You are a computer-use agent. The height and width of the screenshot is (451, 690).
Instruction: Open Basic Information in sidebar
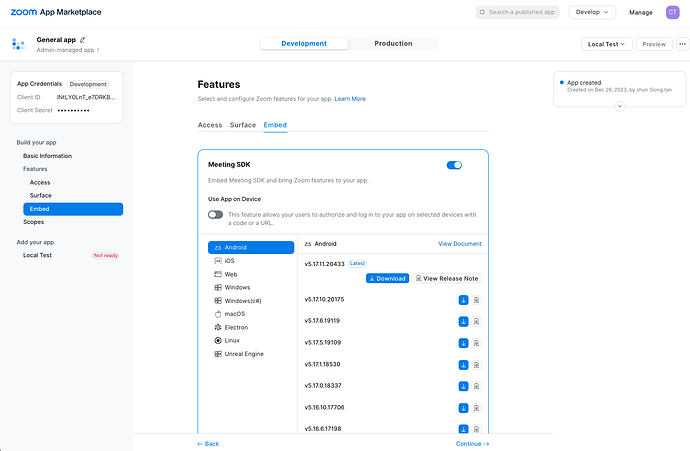(48, 156)
